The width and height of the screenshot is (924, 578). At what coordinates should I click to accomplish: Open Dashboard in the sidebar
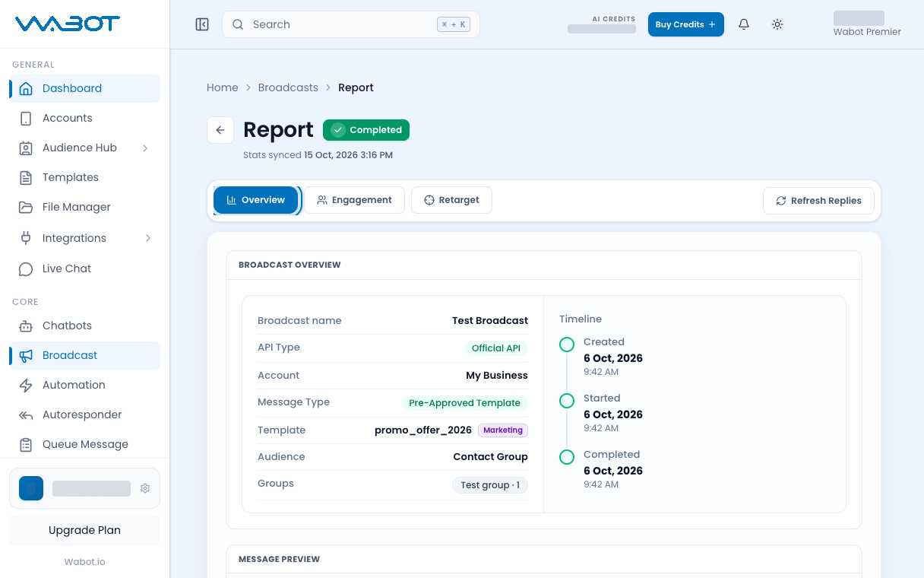(x=85, y=88)
